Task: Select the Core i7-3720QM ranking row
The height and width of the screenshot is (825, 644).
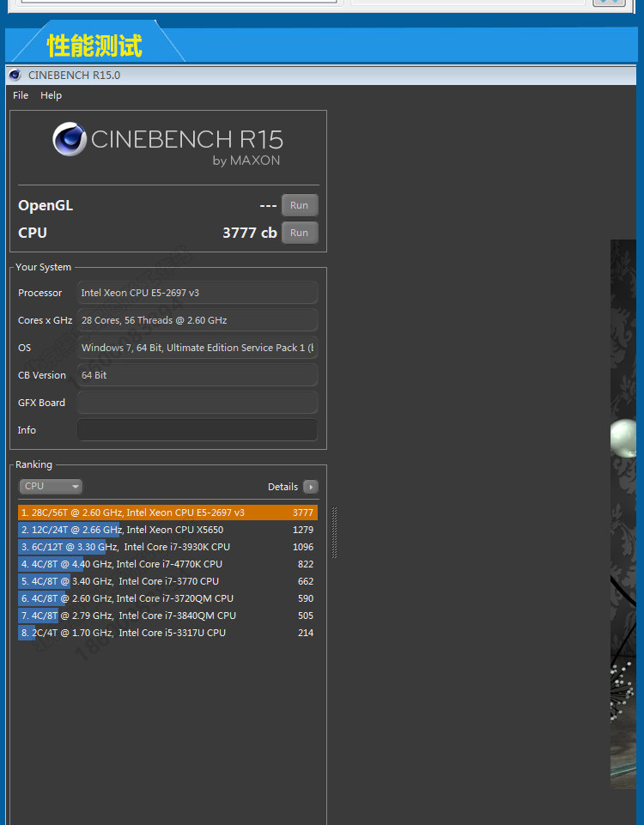Action: [x=167, y=598]
